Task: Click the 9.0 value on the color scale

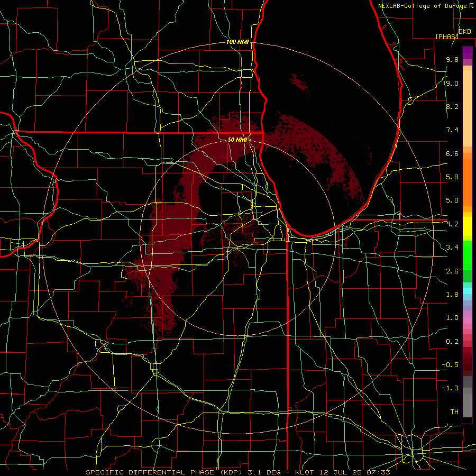Action: tap(452, 83)
